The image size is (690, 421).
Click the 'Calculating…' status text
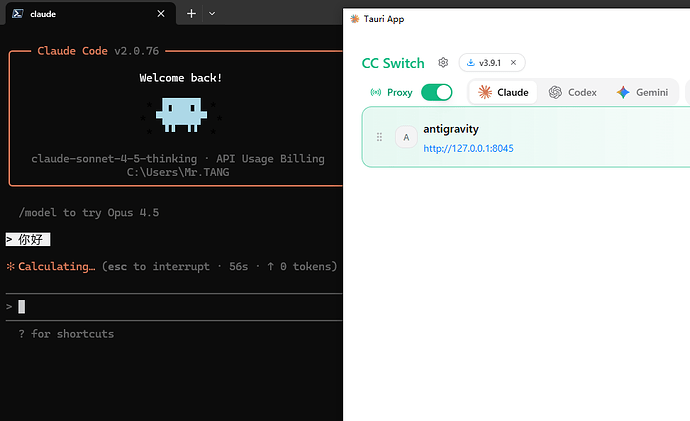coord(56,267)
